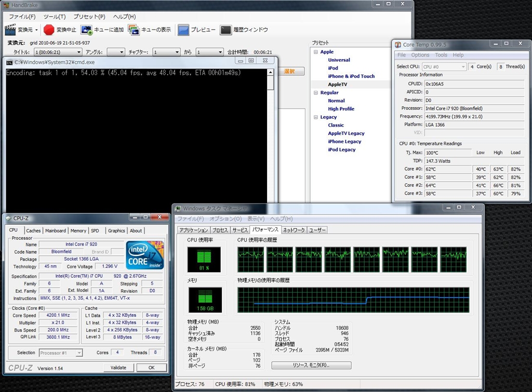Click the cmd.exe vertical scrollbar

coord(270,135)
